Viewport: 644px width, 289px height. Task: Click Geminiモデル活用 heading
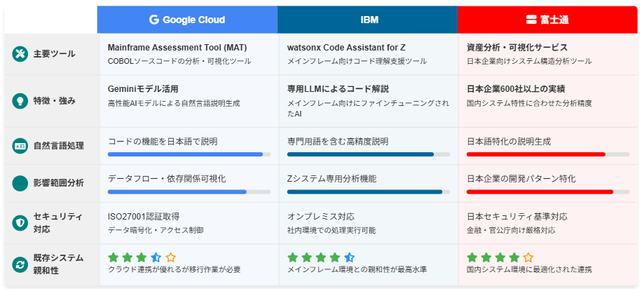[x=143, y=89]
